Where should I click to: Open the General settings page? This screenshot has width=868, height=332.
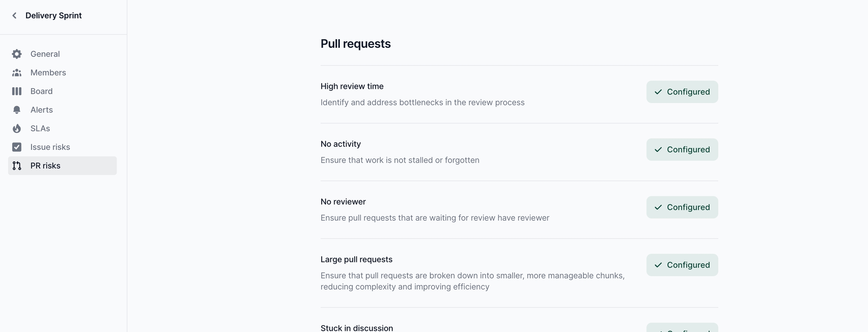pos(45,54)
